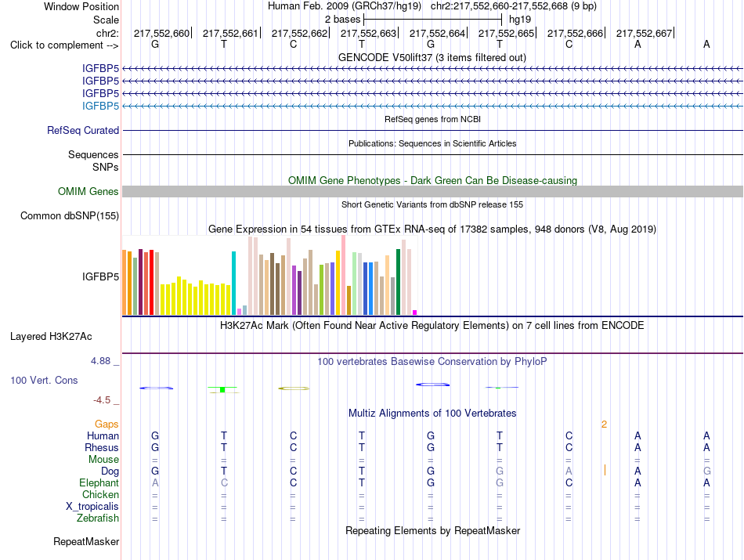The width and height of the screenshot is (744, 560).
Task: Click the light-blue IGFBP5 transcript label
Action: (x=100, y=106)
